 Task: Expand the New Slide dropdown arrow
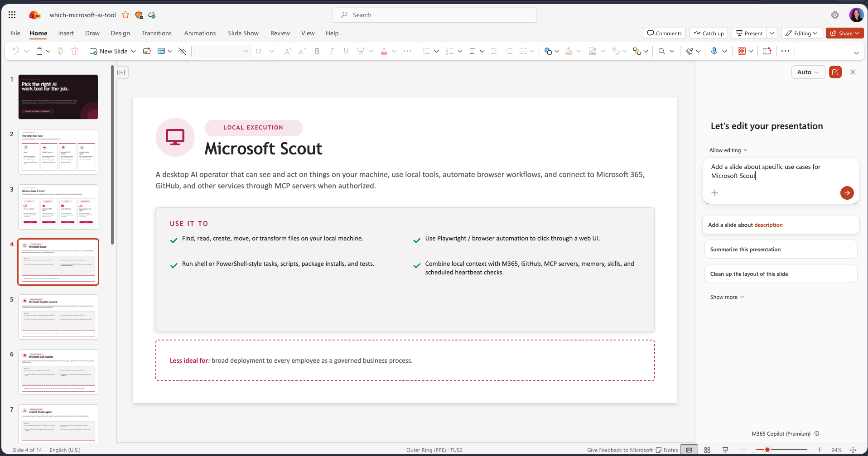point(134,51)
